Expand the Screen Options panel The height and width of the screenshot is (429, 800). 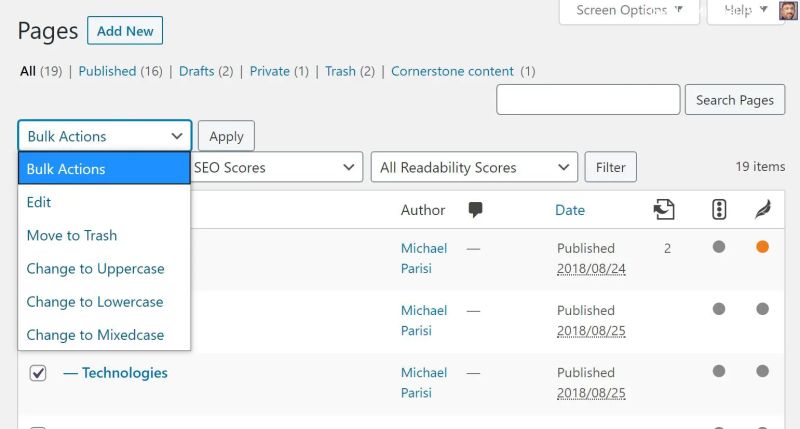[629, 10]
